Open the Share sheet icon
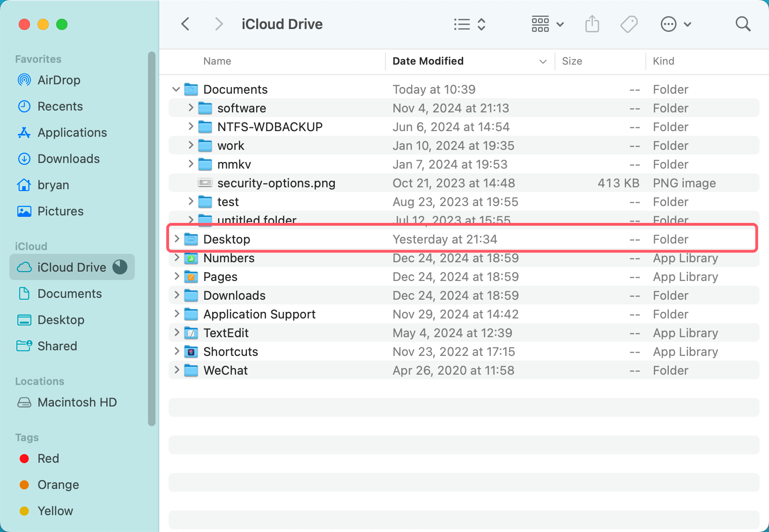Image resolution: width=769 pixels, height=532 pixels. pos(592,24)
